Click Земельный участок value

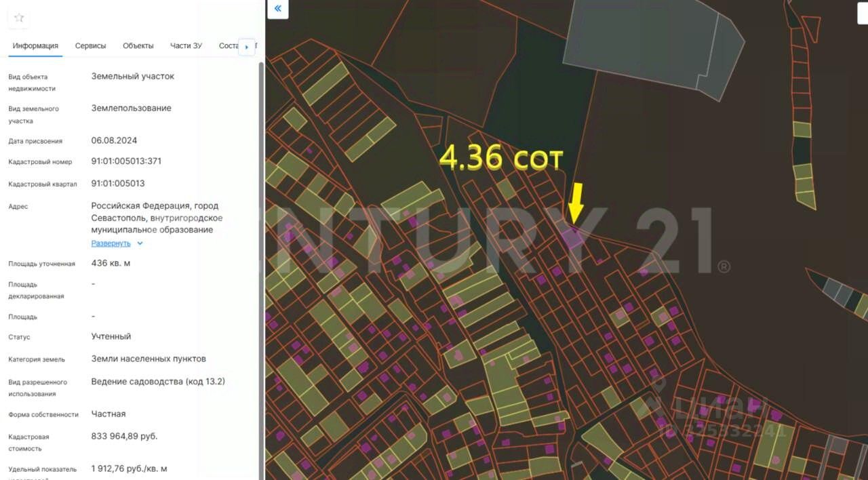133,76
